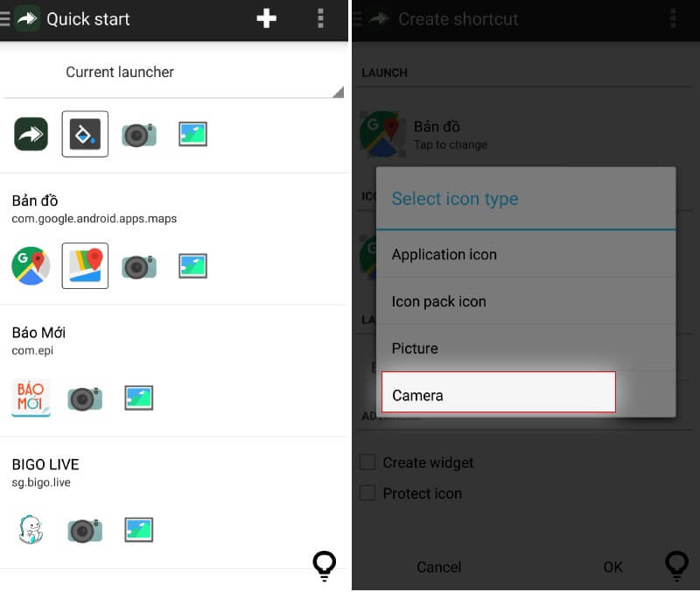This screenshot has width=700, height=592.
Task: Enable the Create widget checkbox
Action: (367, 462)
